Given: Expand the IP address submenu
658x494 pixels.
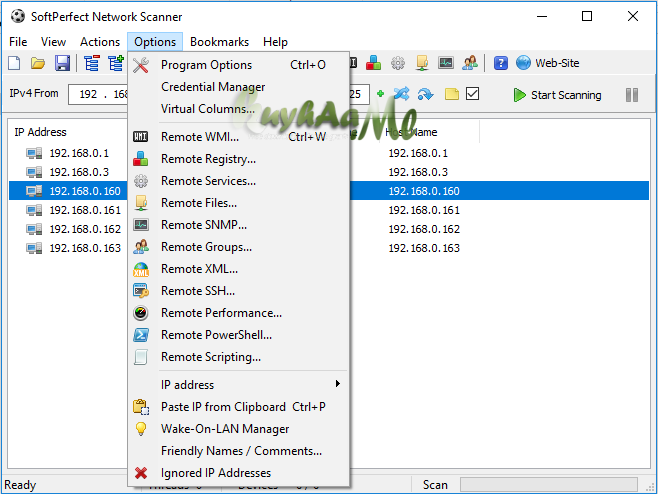Looking at the screenshot, I should (238, 385).
